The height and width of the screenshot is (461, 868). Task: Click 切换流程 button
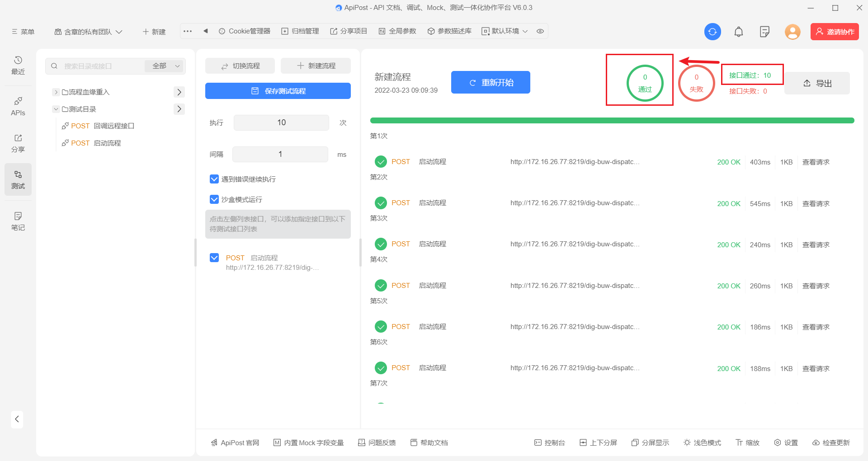point(240,66)
